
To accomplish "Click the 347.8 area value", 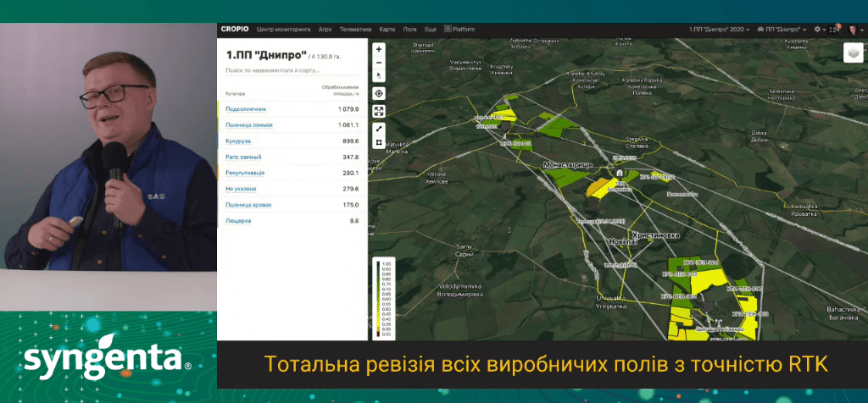I will 351,157.
